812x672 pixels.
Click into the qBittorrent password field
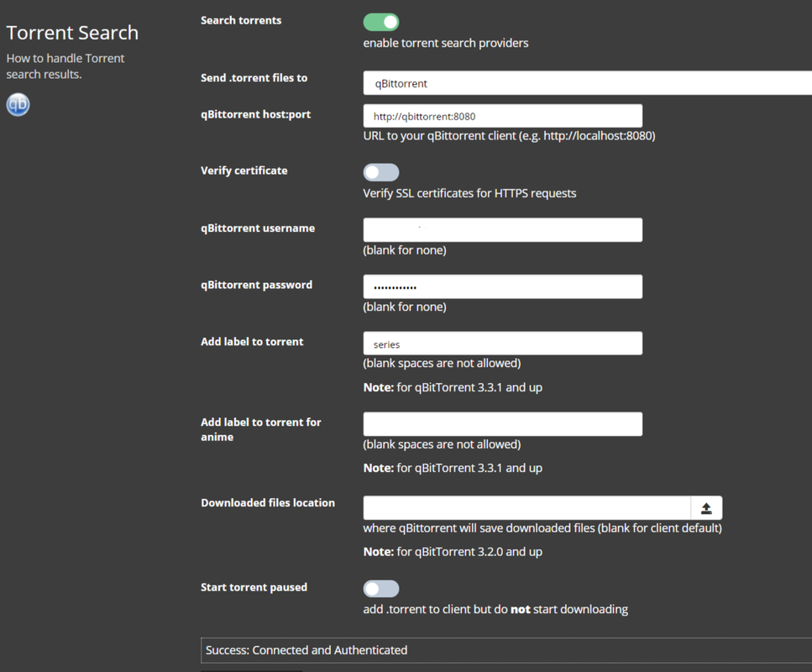tap(503, 286)
